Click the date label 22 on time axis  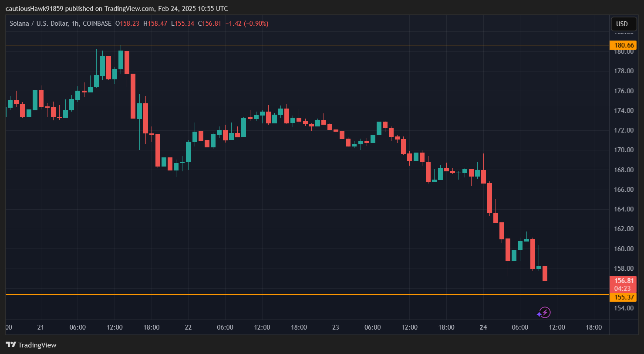tap(188, 327)
